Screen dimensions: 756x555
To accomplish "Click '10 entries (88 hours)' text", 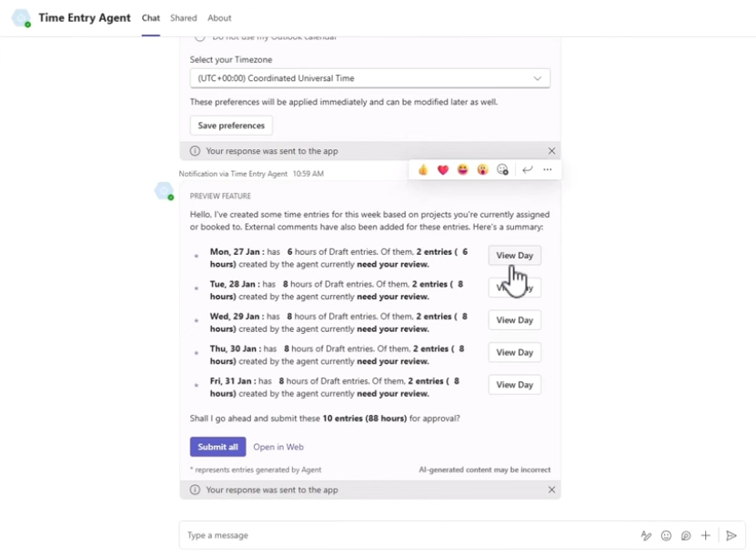I will pos(365,418).
